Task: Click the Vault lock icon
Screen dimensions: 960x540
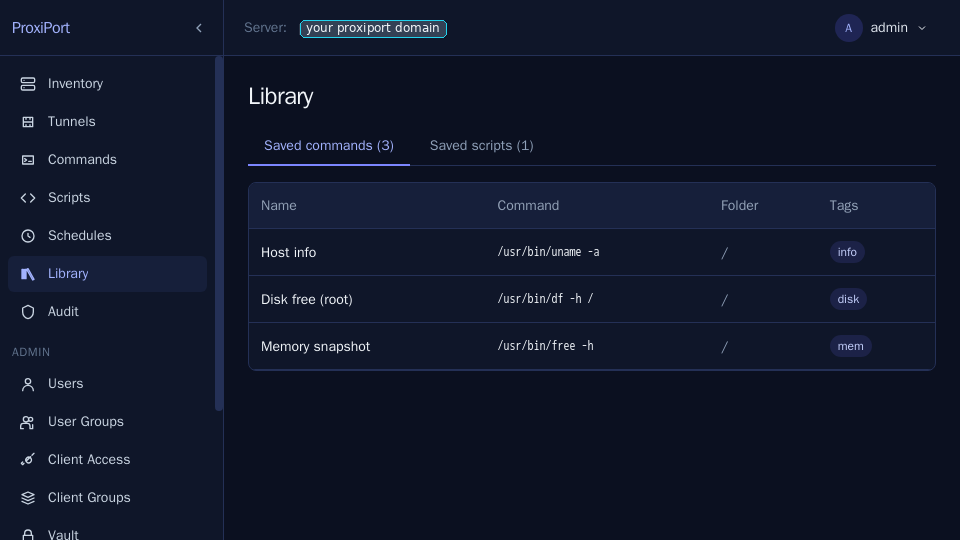Action: pos(28,534)
